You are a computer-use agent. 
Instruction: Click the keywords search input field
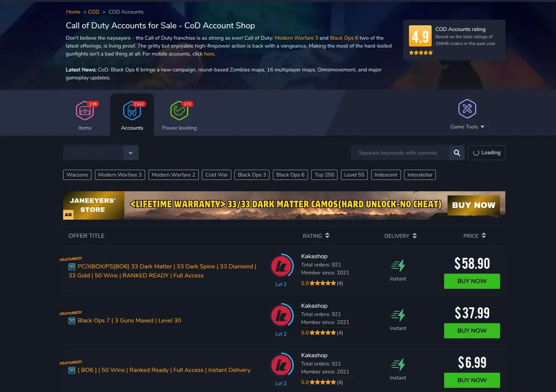[400, 153]
